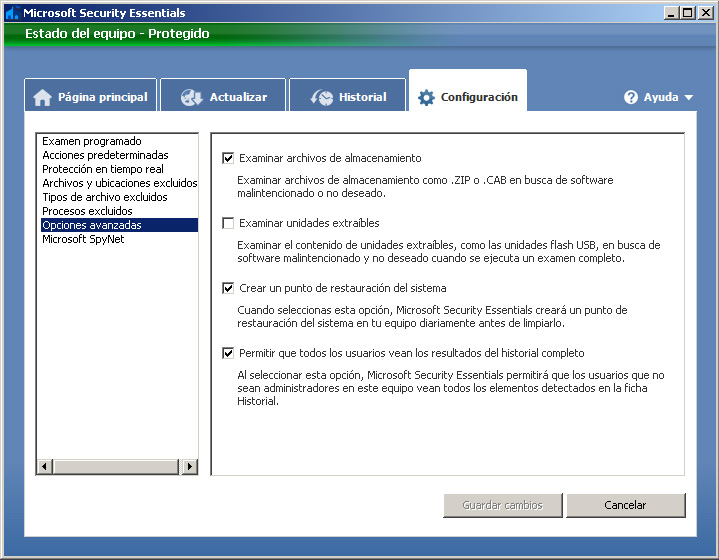Click the sidebar horizontal scrollbar right arrow
This screenshot has height=560, width=719.
click(x=190, y=467)
